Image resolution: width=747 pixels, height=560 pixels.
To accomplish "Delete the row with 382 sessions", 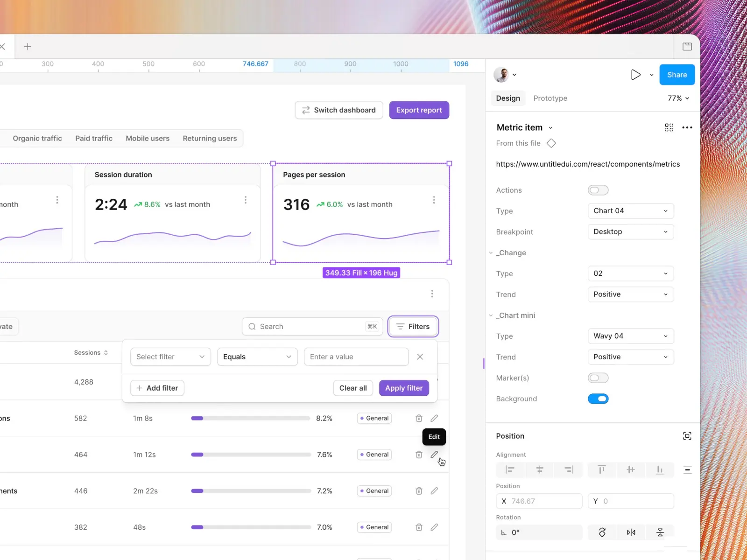I will point(419,527).
